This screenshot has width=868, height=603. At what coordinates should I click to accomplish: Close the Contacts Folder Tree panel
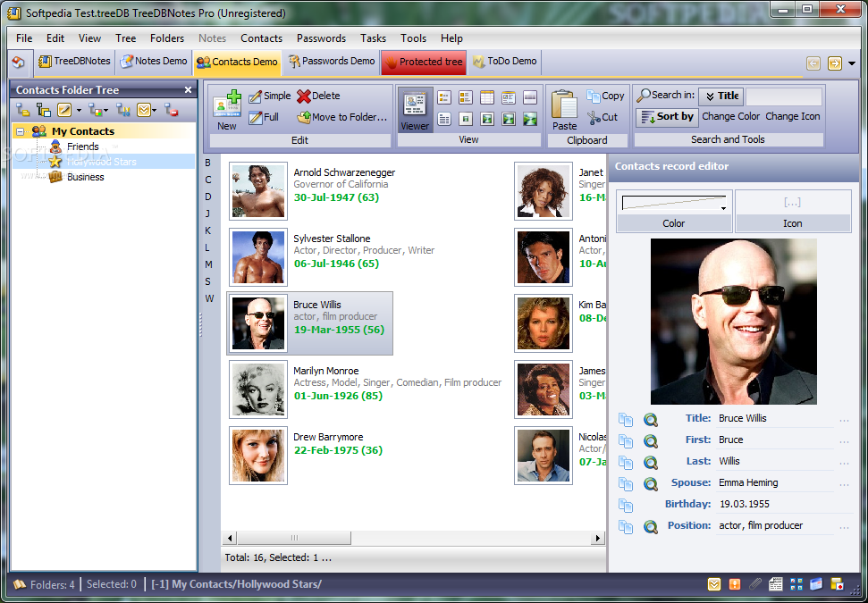point(189,89)
